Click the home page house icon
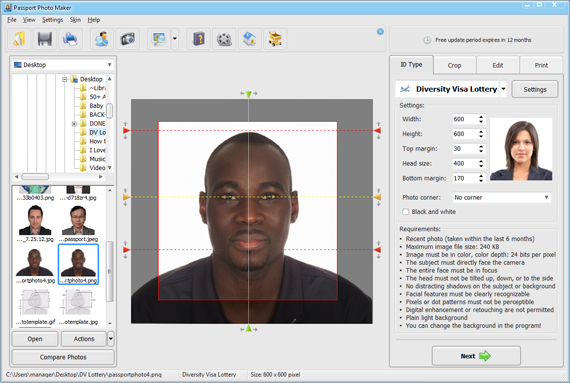 (249, 39)
